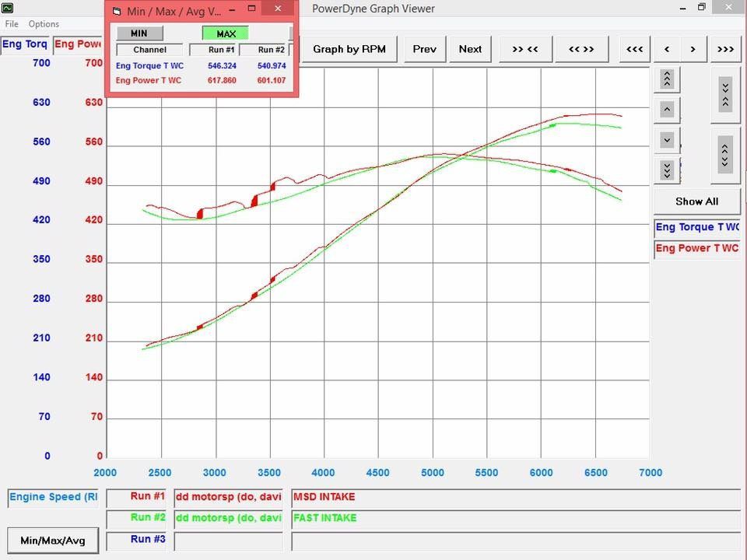Select the Eng Torque T WC legend channel
Image resolution: width=747 pixels, height=560 pixels.
click(696, 227)
